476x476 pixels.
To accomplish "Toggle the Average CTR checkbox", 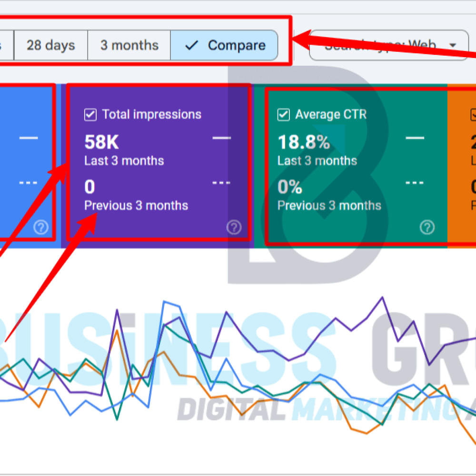I will point(284,115).
